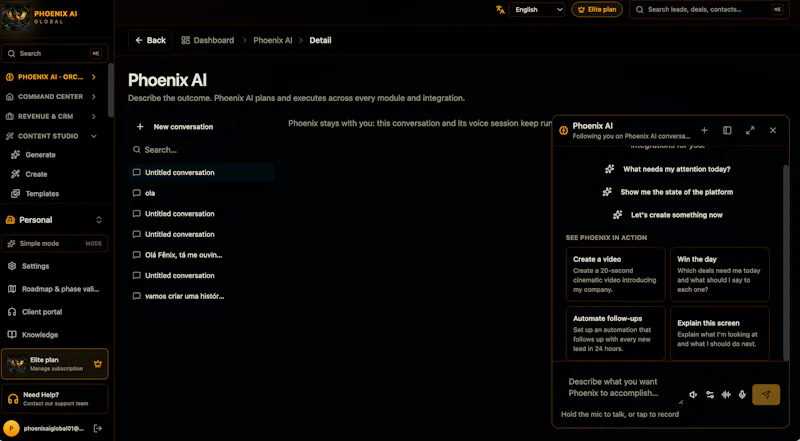Select 'Show me the state of the platform'
The image size is (800, 441).
(x=668, y=192)
